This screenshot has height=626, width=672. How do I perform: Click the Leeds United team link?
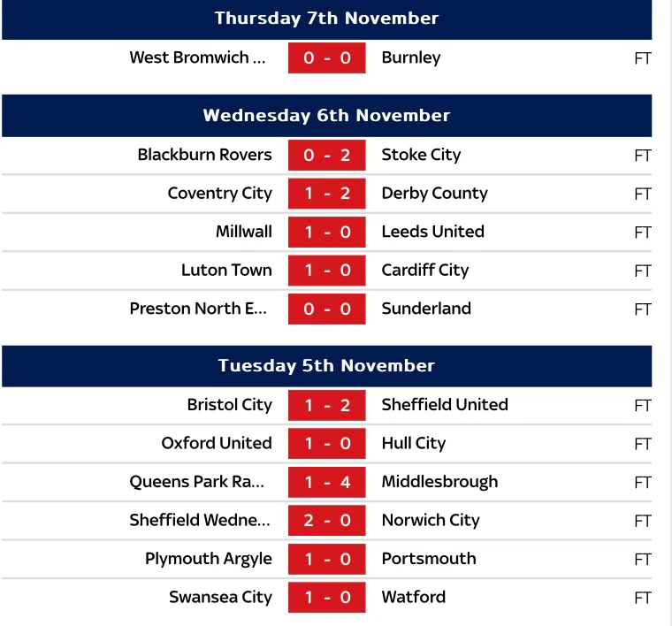click(432, 232)
